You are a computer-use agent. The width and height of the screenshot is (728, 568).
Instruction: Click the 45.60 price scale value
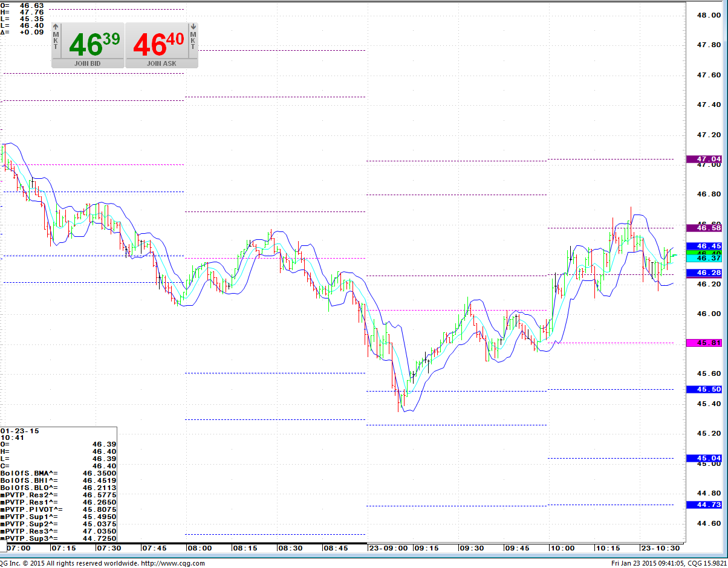pos(709,374)
